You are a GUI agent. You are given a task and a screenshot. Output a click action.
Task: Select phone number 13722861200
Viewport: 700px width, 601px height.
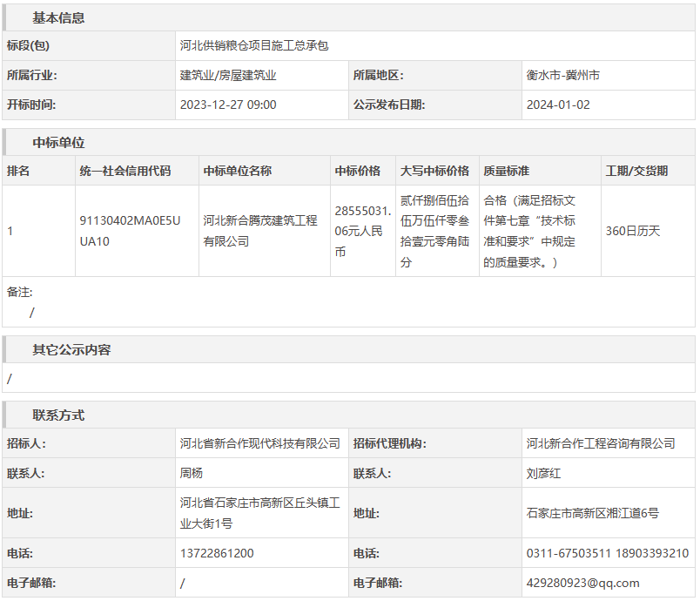[x=217, y=553]
